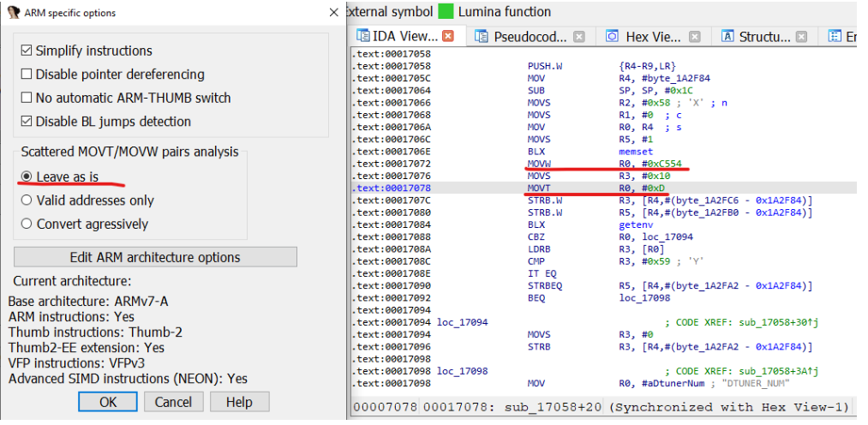Click LDRB instruction at 0001708A

[x=539, y=249]
